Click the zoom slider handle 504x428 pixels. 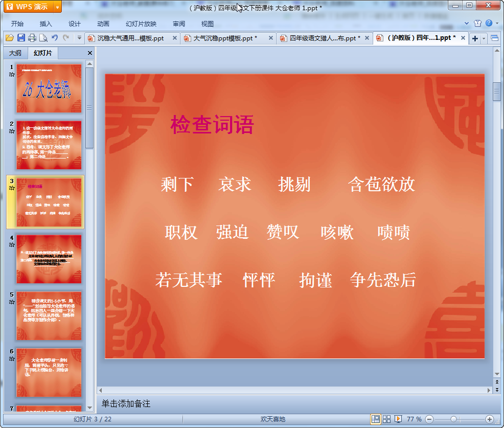pos(453,419)
